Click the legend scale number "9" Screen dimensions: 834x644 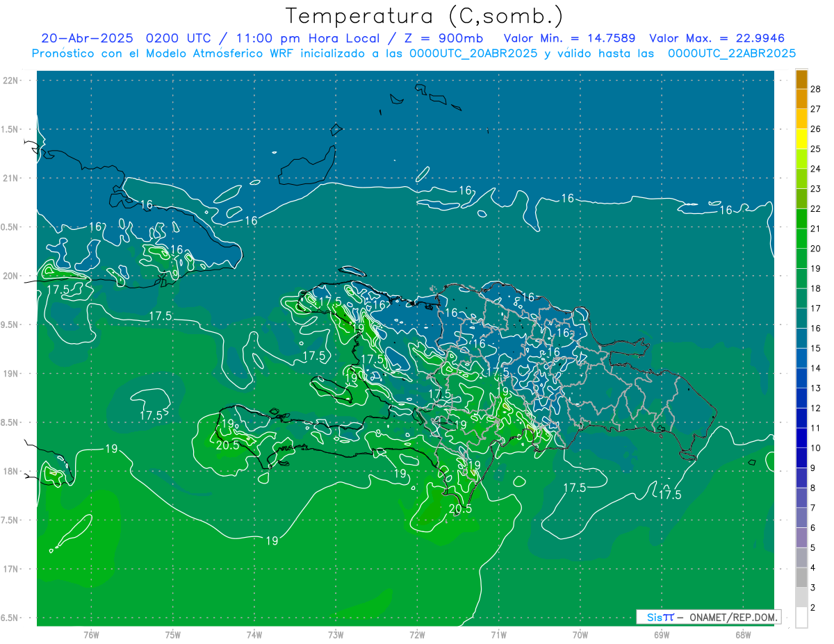[x=812, y=468]
